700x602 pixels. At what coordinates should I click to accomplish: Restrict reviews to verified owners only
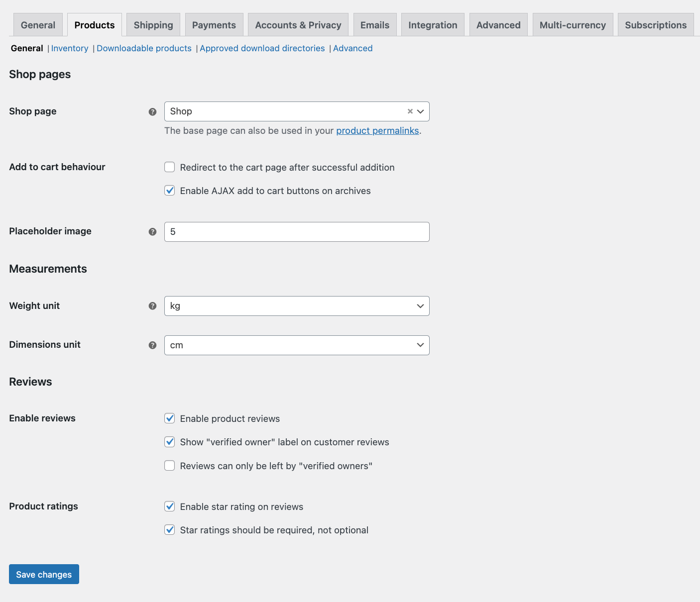[169, 466]
